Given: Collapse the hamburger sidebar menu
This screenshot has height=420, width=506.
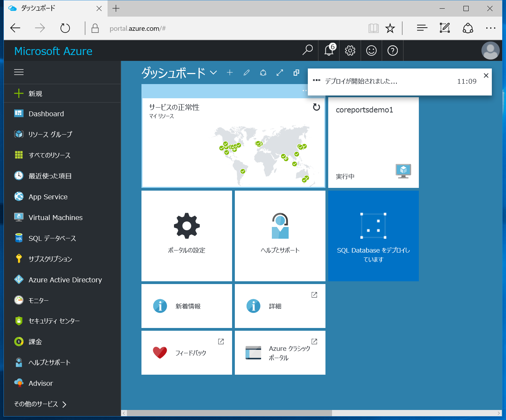Looking at the screenshot, I should point(19,72).
